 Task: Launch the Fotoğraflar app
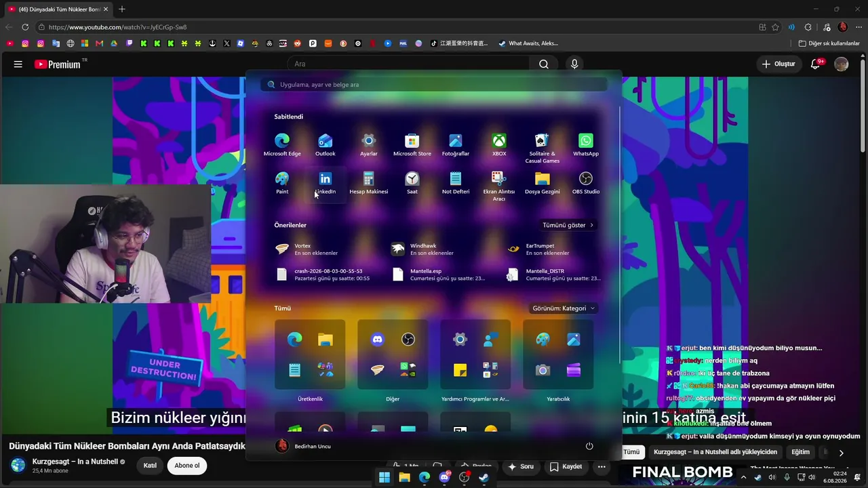pyautogui.click(x=456, y=144)
